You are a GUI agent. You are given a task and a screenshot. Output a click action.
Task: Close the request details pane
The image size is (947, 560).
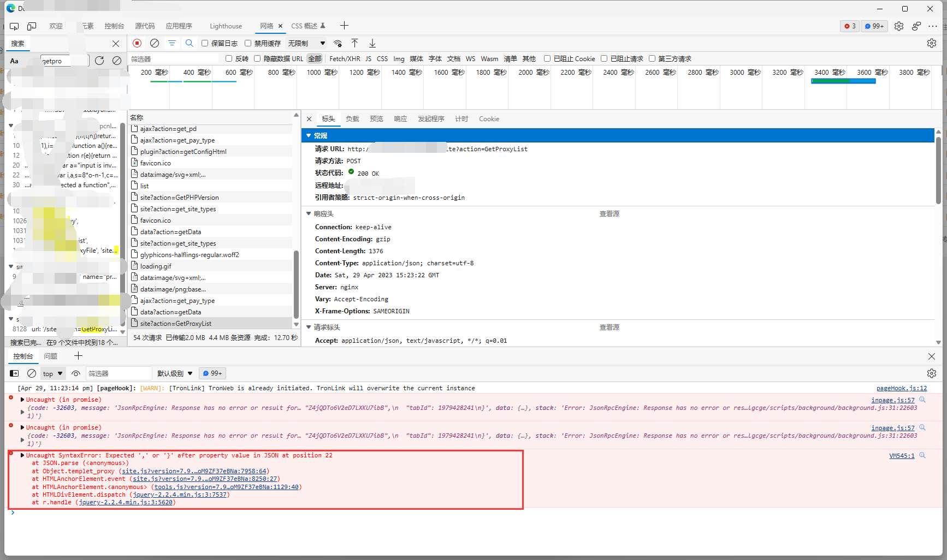click(x=309, y=119)
